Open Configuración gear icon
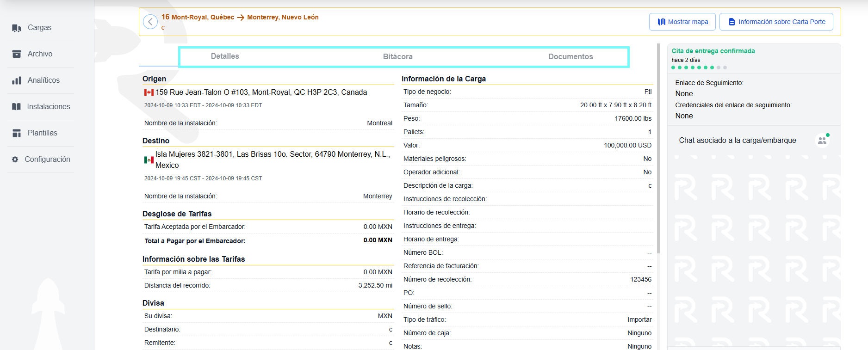 tap(15, 160)
